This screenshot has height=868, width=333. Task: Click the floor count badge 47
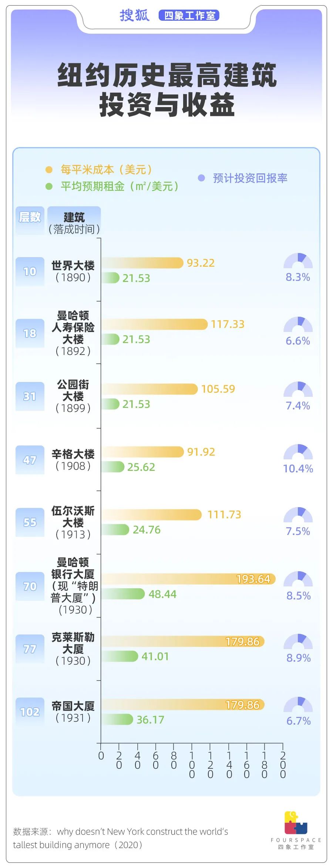[30, 460]
